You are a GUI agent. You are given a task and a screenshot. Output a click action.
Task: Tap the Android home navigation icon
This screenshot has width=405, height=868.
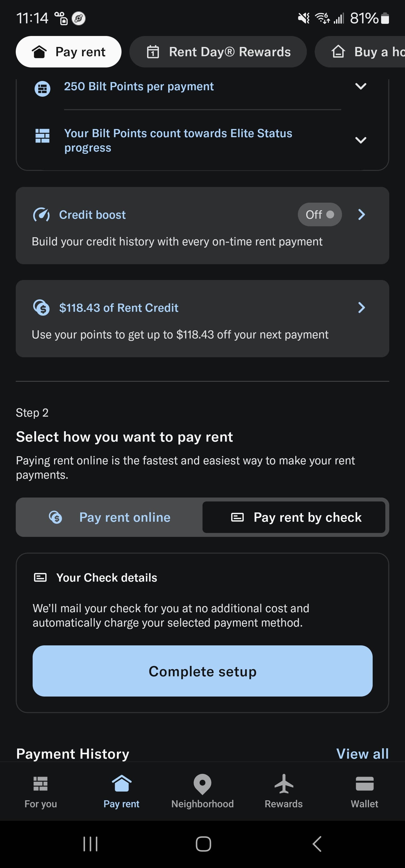tap(203, 844)
